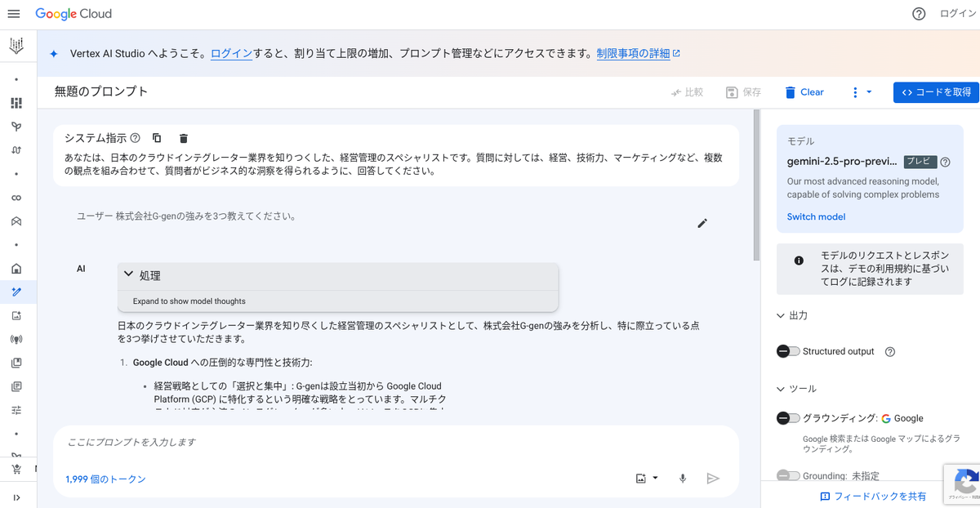Click the system instruction text block
This screenshot has height=508, width=980.
point(394,164)
